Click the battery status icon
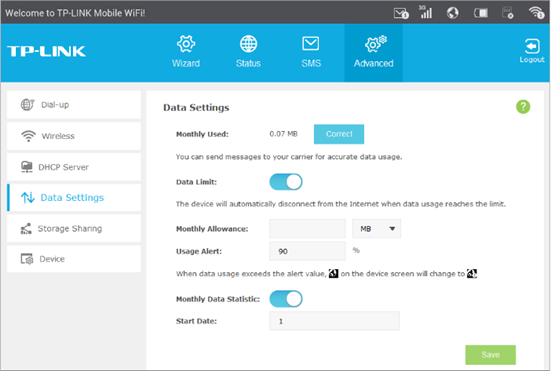This screenshot has width=554, height=371. pyautogui.click(x=481, y=13)
